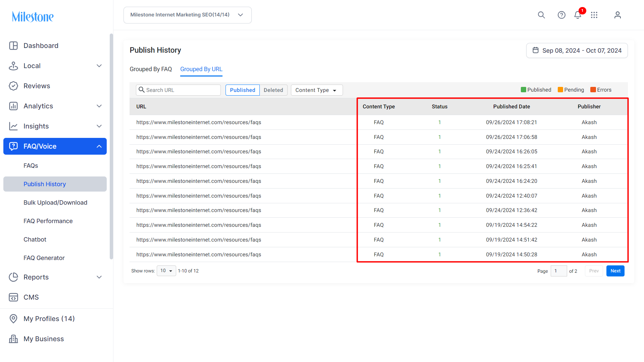Click the red Errors legend swatch

click(x=593, y=90)
